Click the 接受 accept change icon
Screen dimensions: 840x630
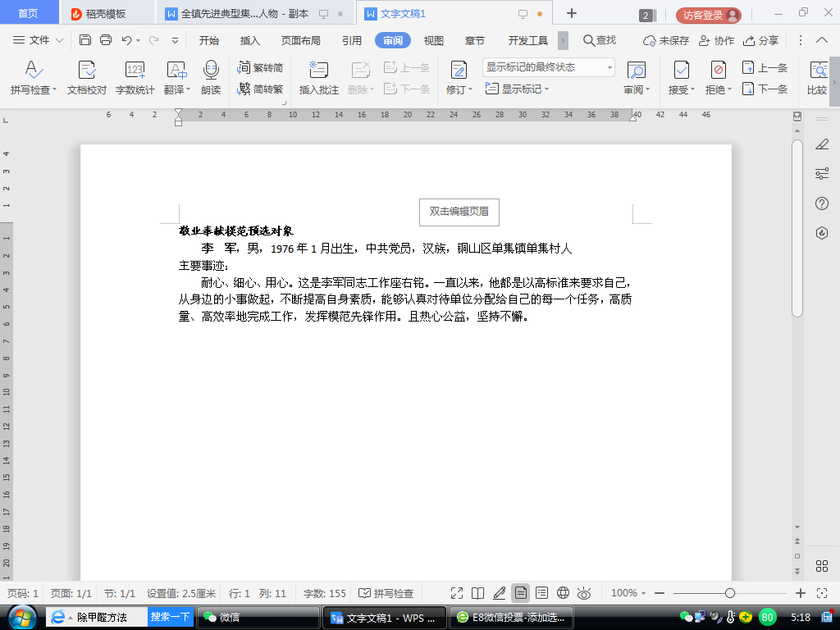coord(682,71)
